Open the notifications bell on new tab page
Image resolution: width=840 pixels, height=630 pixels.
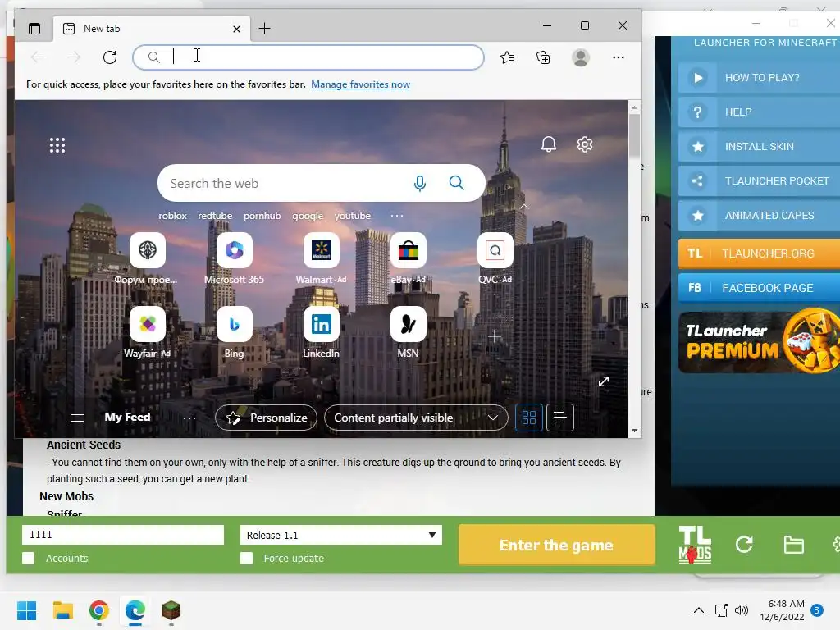[x=549, y=144]
